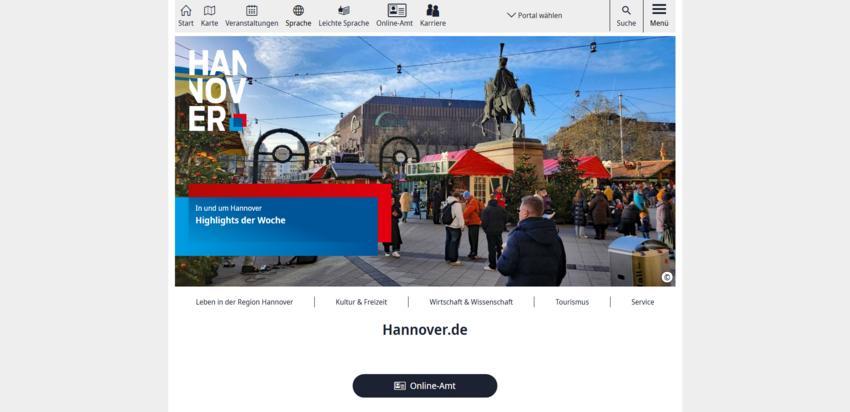Screen dimensions: 850x412
Task: Click the Hannover.de heading text
Action: pos(424,330)
